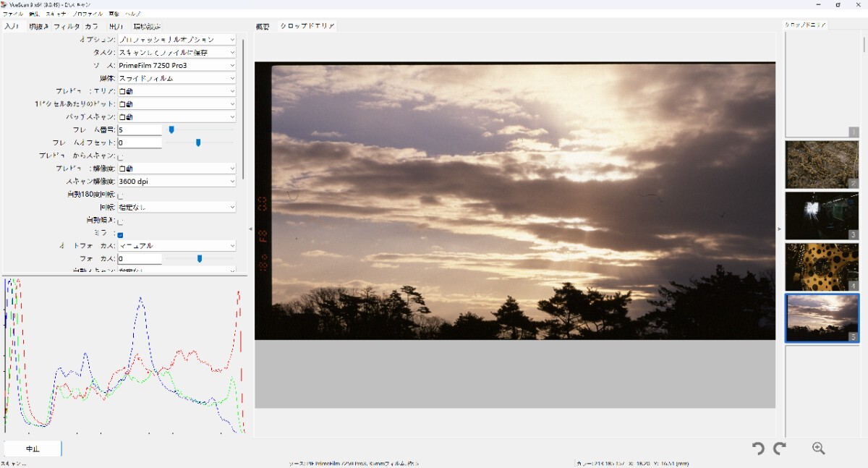
Task: Toggle the 自動180度回転 checkbox
Action: tap(121, 195)
